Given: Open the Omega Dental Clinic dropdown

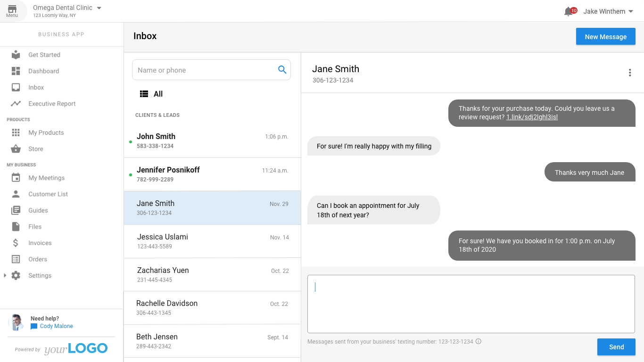Looking at the screenshot, I should tap(67, 8).
